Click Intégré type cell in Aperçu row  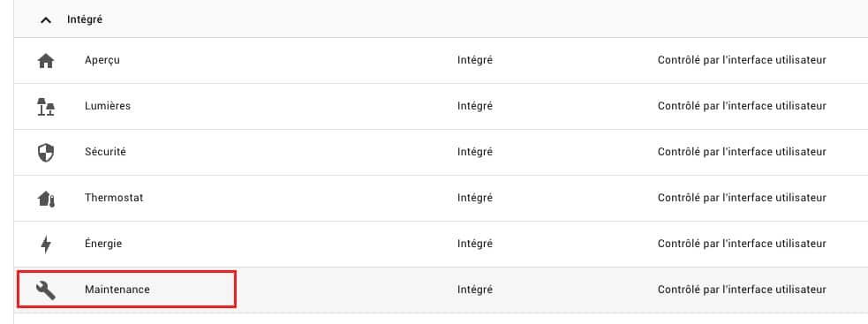[x=475, y=60]
